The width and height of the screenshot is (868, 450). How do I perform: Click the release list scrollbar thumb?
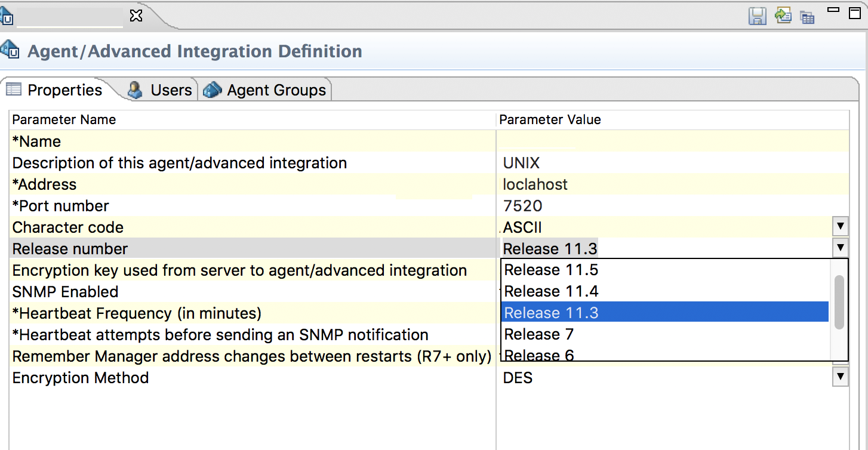(839, 302)
